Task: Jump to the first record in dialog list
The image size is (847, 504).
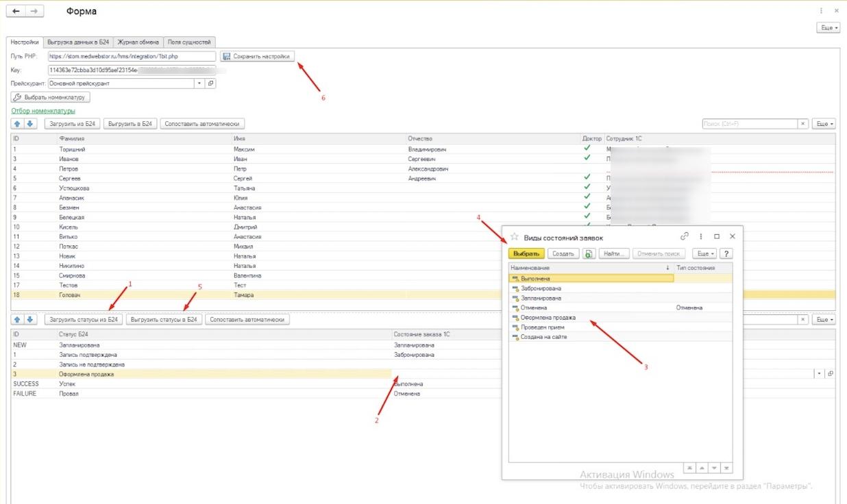Action: [690, 468]
